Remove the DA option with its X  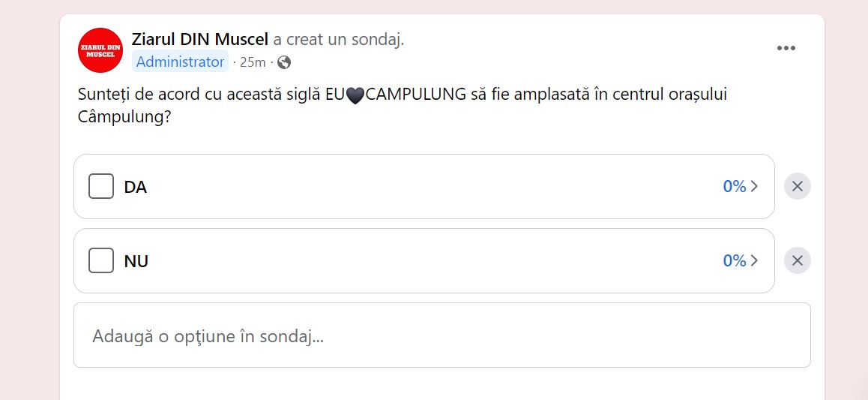tap(797, 186)
